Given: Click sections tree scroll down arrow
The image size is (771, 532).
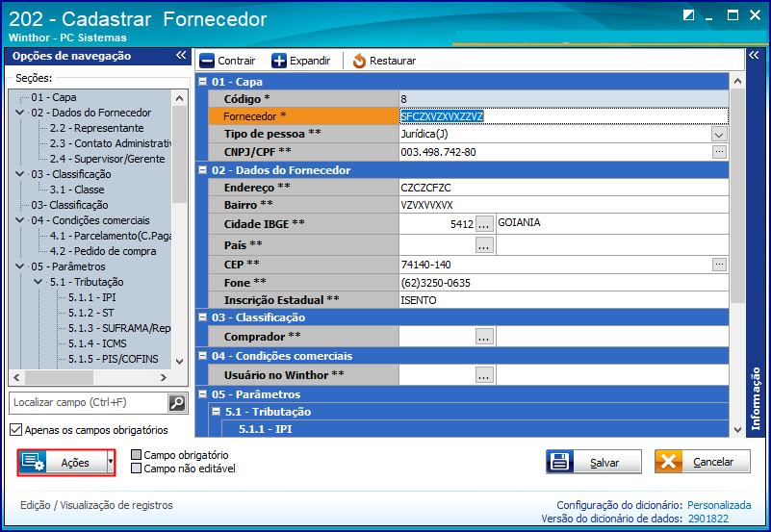Looking at the screenshot, I should click(179, 362).
